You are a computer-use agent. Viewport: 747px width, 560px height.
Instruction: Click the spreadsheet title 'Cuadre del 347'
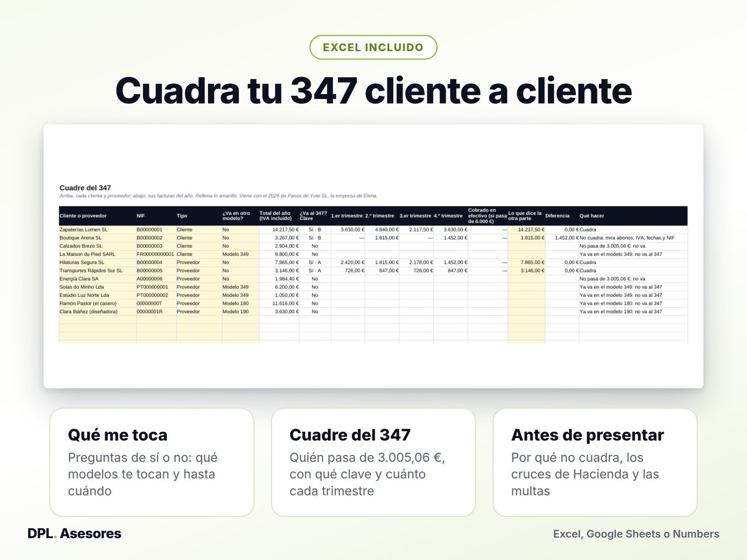tap(85, 187)
